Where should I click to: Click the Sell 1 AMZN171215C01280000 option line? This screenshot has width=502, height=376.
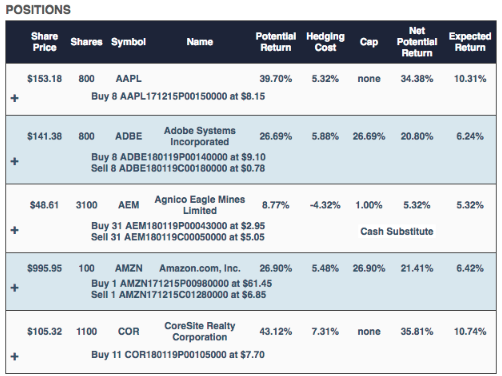click(x=178, y=295)
